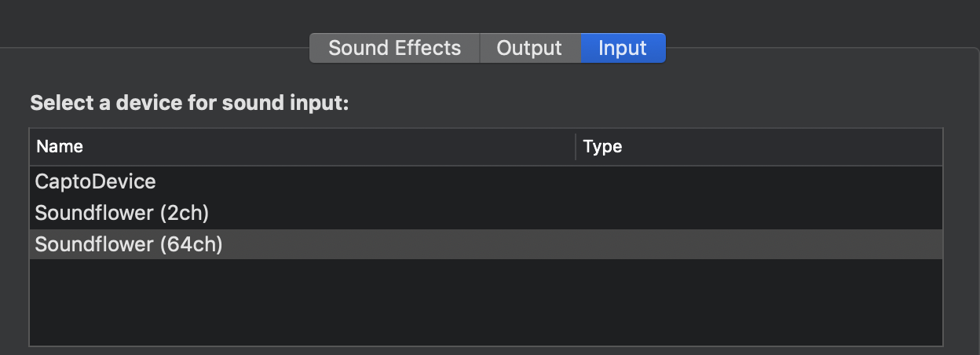
Task: Click divider between Name and Type headers
Action: click(576, 147)
